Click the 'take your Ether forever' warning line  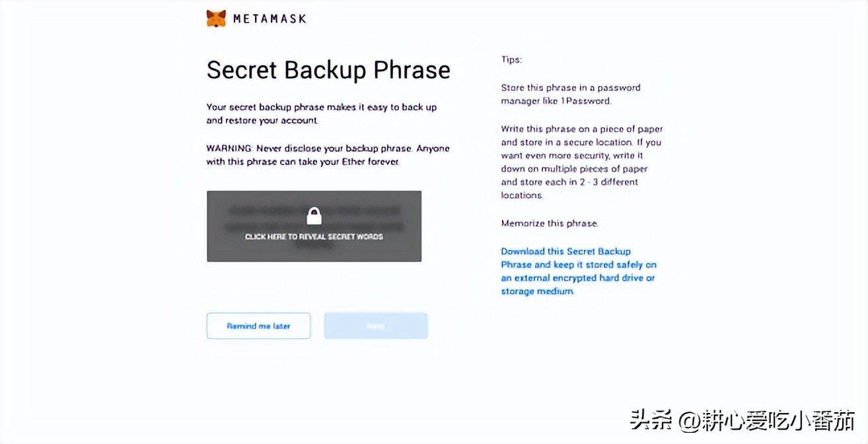pos(303,162)
